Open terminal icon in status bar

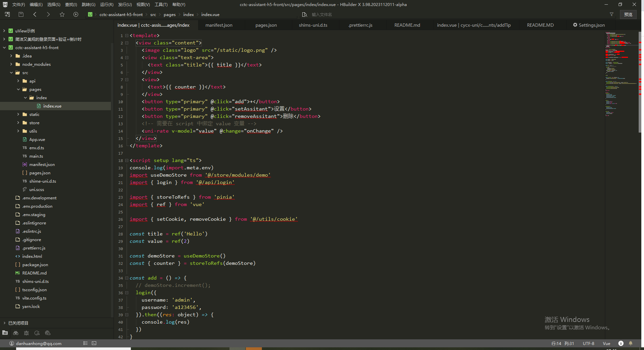coord(94,343)
